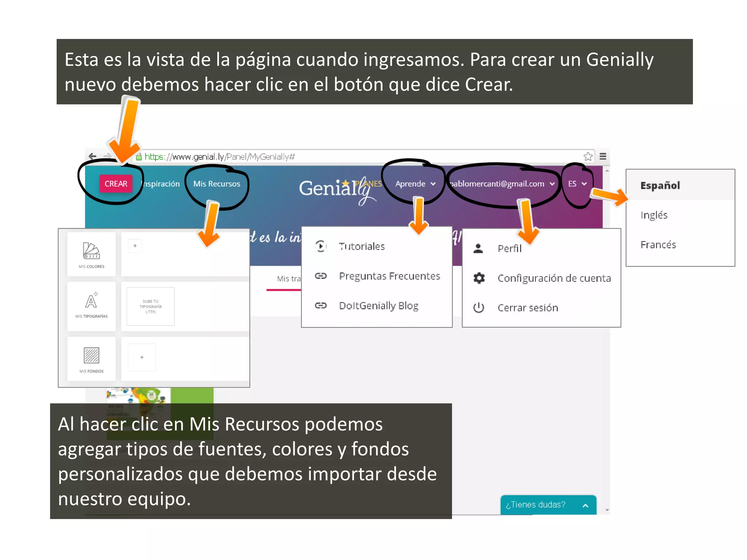Expand the ¿Tienes dudas? help widget
Viewport: 747px width, 560px height.
point(548,505)
